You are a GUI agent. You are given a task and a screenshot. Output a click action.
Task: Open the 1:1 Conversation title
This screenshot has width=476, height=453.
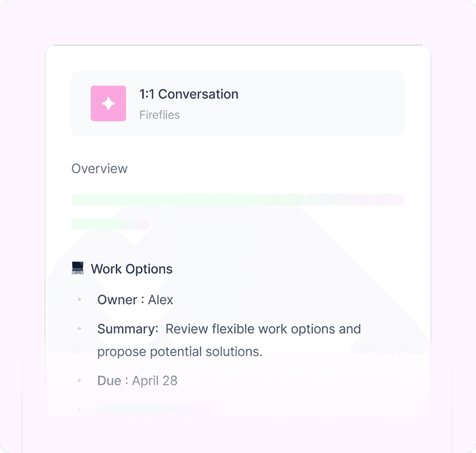tap(189, 94)
